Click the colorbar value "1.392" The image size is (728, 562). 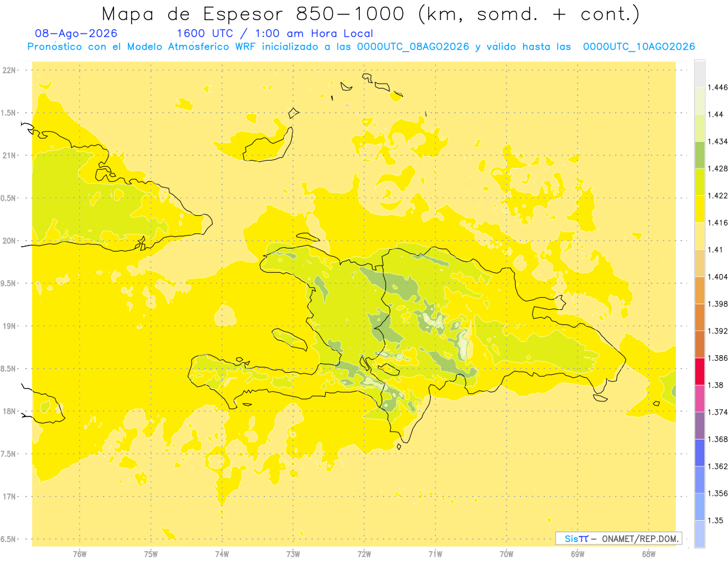717,331
